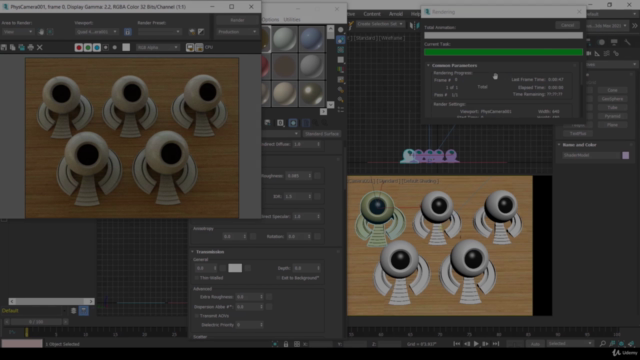
Task: Toggle the monochrome display button
Action: point(115,48)
